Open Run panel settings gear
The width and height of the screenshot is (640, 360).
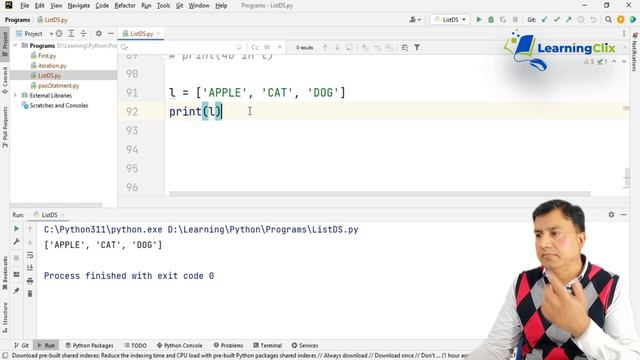point(611,214)
